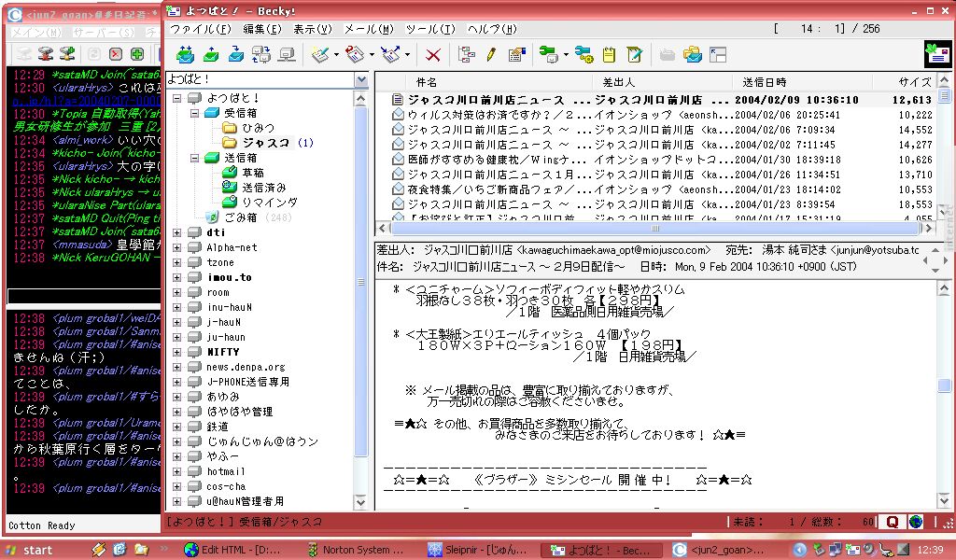Open the ツール(T) menu
Viewport: 956px width, 560px height.
(x=430, y=29)
